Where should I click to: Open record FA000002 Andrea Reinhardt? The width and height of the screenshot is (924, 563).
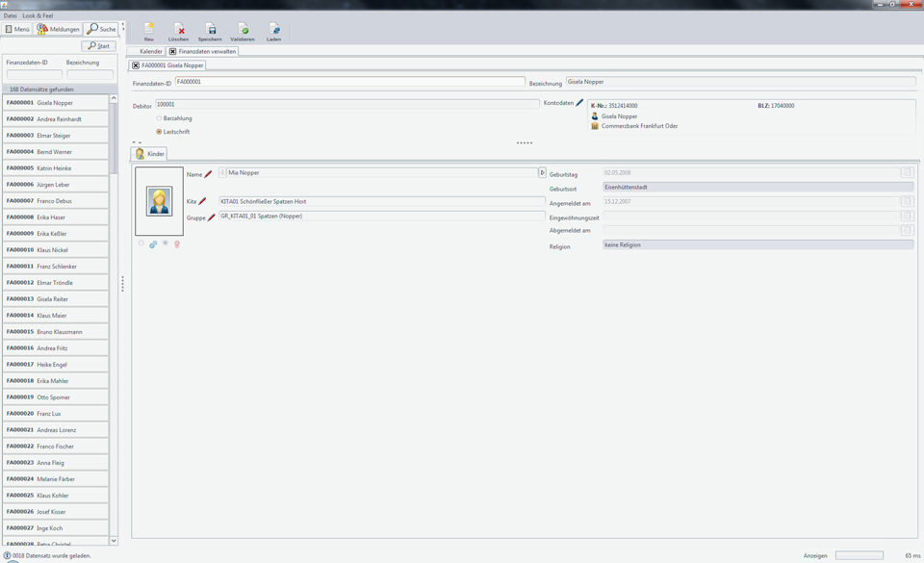pos(56,119)
